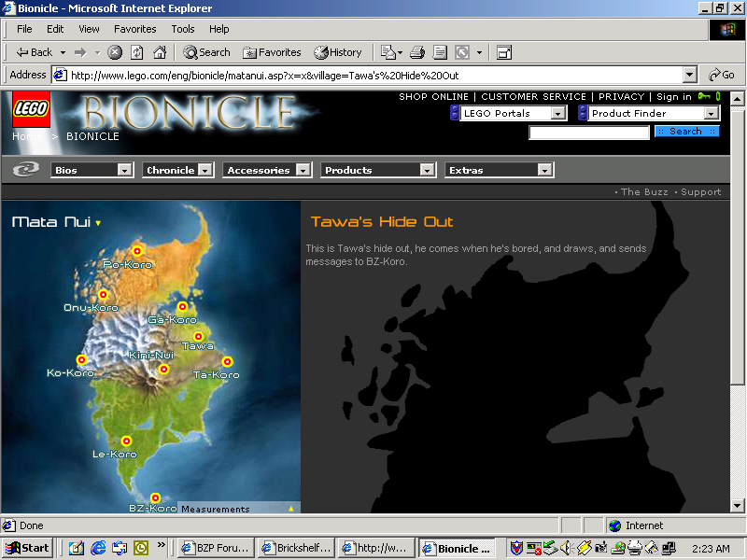The width and height of the screenshot is (747, 560).
Task: Click the Go button next to address bar
Action: click(x=721, y=75)
